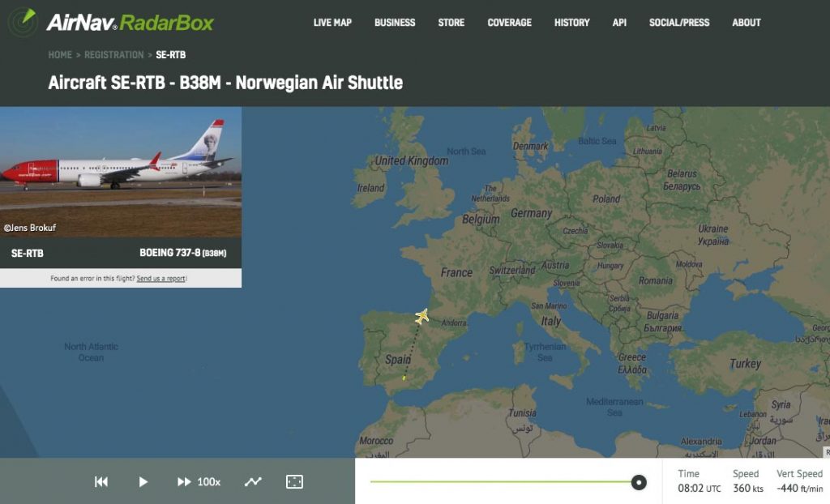Open the BUSINESS menu item
Viewport: 830px width, 504px height.
point(395,22)
